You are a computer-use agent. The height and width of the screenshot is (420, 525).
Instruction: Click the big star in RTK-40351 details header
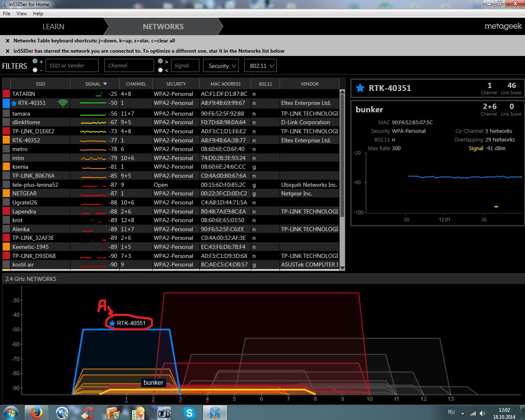(x=360, y=88)
